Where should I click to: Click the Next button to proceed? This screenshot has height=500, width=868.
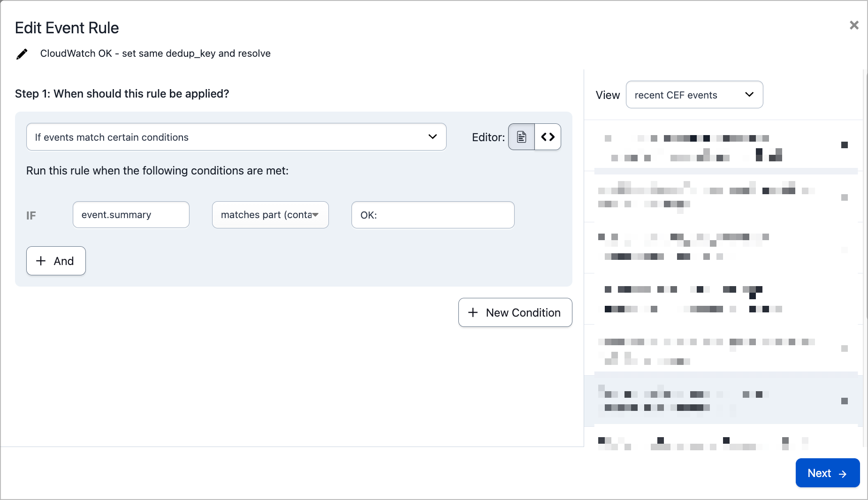click(x=827, y=473)
